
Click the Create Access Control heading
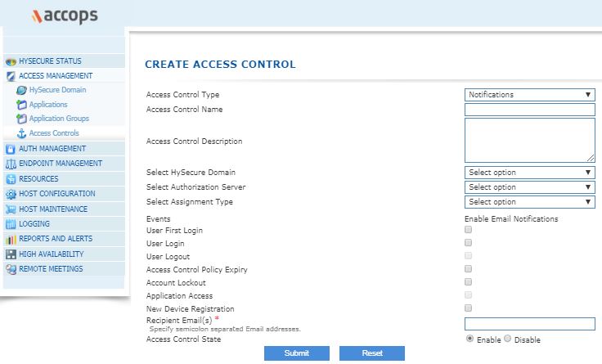coord(220,65)
